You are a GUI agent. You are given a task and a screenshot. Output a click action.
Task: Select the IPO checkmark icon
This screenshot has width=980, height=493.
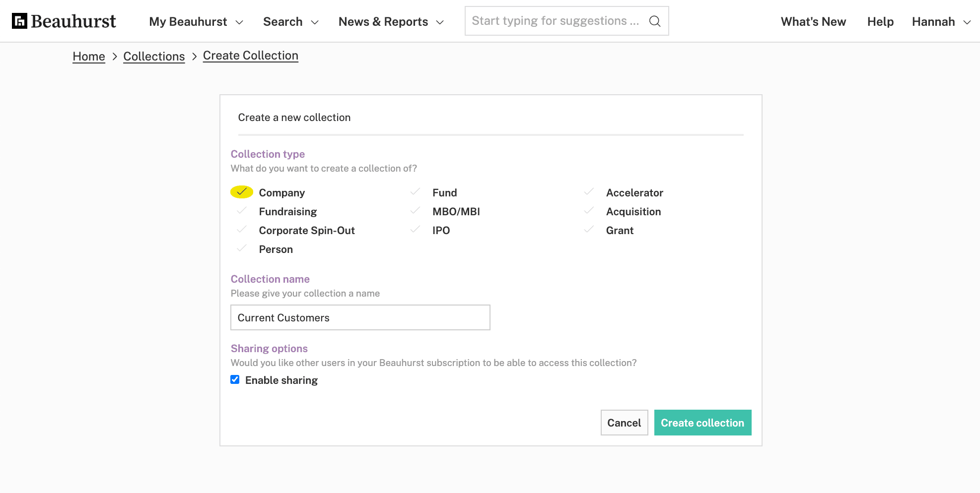pyautogui.click(x=416, y=230)
